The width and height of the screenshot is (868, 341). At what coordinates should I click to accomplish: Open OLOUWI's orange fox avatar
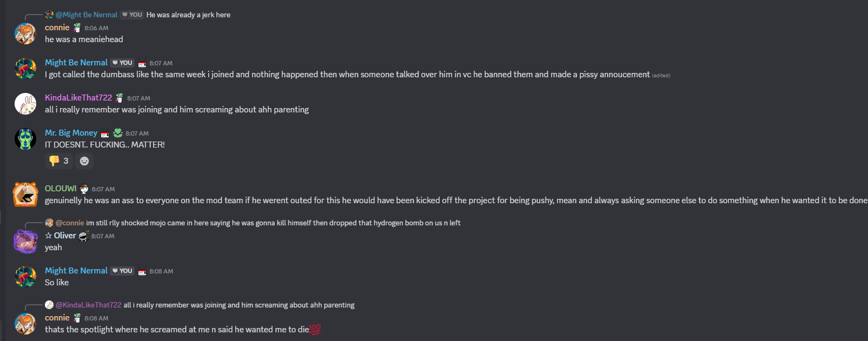point(25,195)
